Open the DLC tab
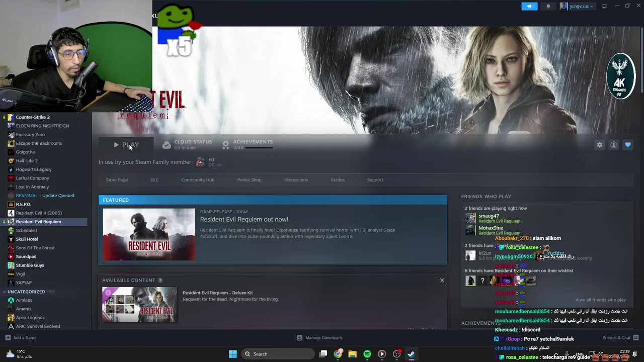644x362 pixels. tap(154, 179)
